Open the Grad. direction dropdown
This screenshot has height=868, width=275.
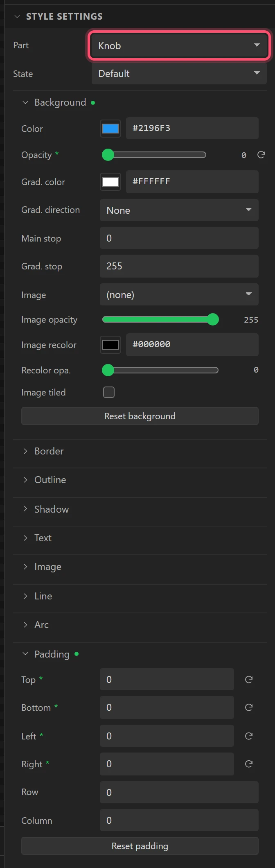tap(179, 210)
